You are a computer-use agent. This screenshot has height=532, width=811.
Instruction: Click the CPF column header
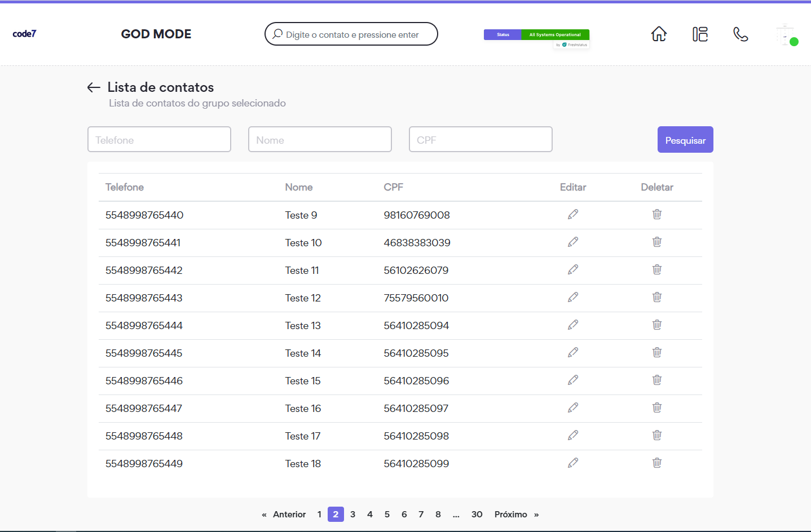[394, 187]
